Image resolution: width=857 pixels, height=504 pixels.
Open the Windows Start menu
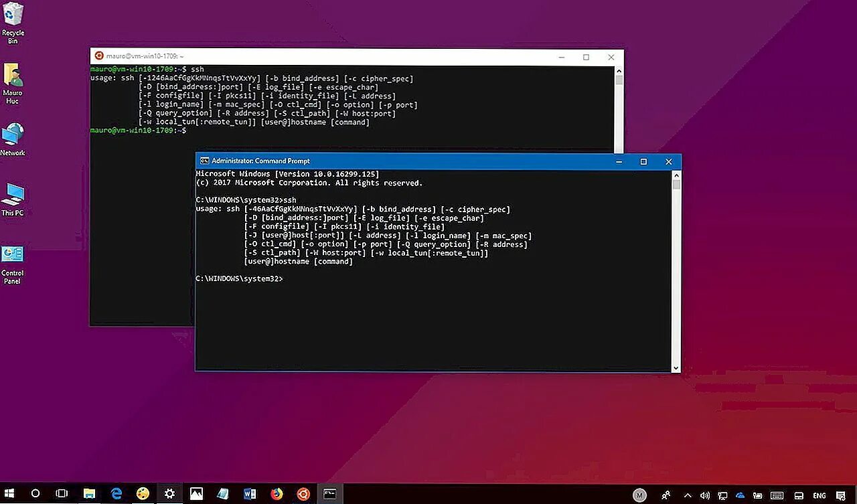point(9,494)
